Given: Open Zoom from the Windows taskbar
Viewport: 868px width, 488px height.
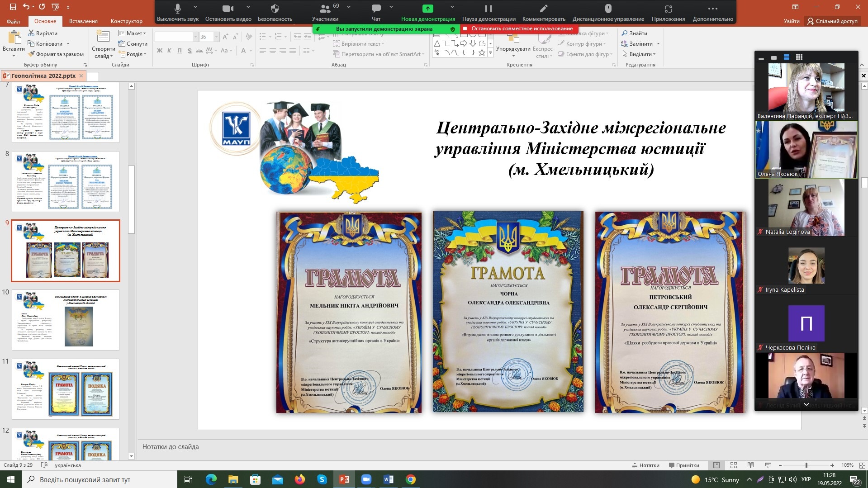Looking at the screenshot, I should tap(366, 479).
